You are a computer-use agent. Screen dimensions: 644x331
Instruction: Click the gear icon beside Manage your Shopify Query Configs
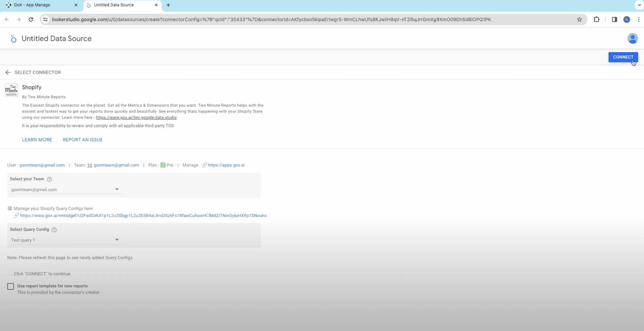pyautogui.click(x=10, y=208)
